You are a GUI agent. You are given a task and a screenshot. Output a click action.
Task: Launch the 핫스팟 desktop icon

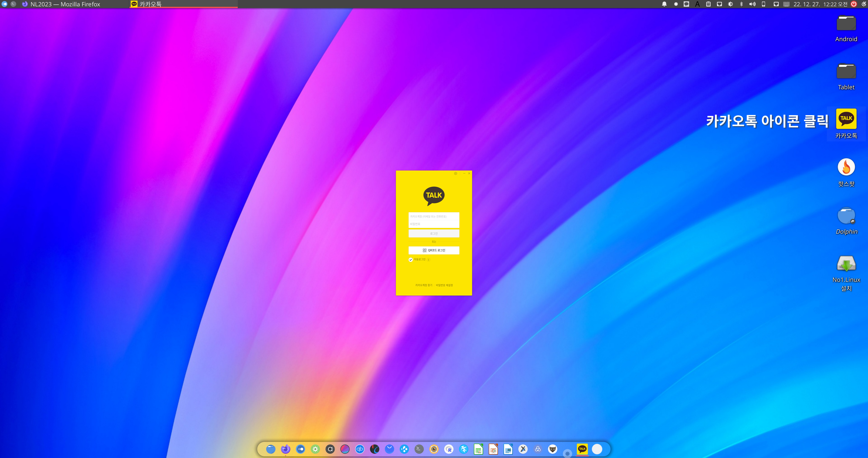[846, 172]
